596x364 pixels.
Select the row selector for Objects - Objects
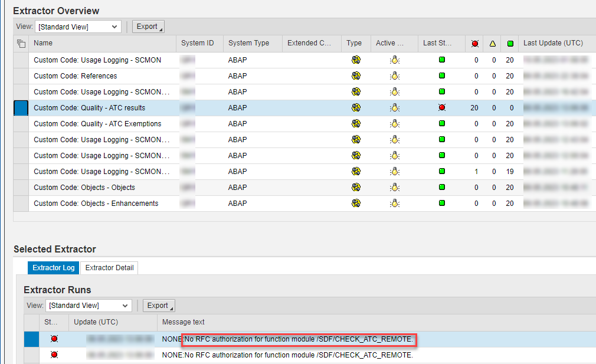tap(21, 188)
